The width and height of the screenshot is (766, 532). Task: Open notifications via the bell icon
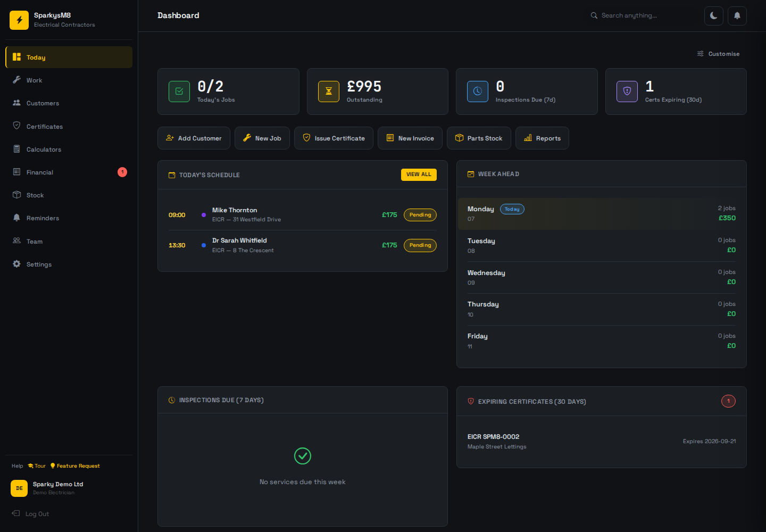pos(737,16)
